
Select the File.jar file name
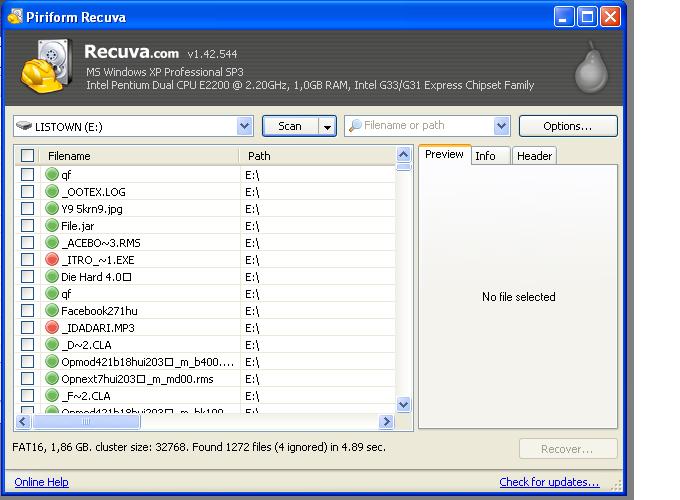coord(77,225)
